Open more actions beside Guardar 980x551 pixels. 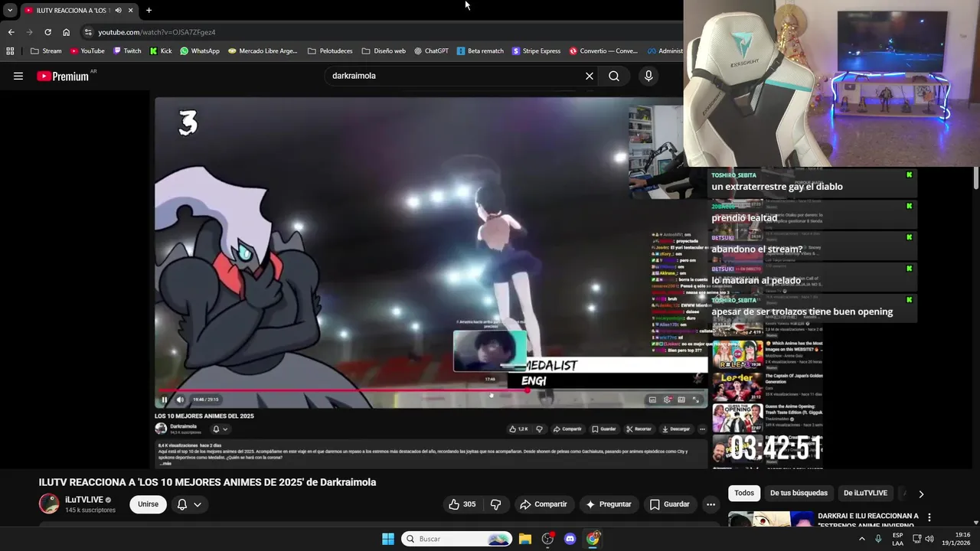[x=710, y=504]
